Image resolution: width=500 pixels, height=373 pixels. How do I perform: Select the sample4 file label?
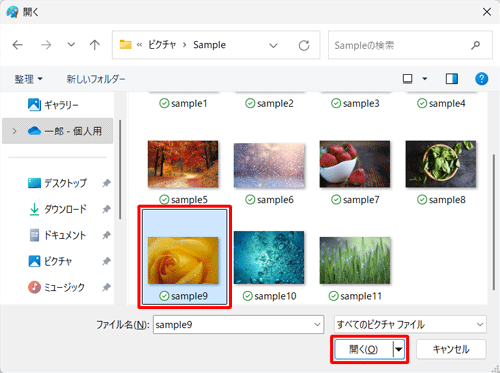click(447, 104)
